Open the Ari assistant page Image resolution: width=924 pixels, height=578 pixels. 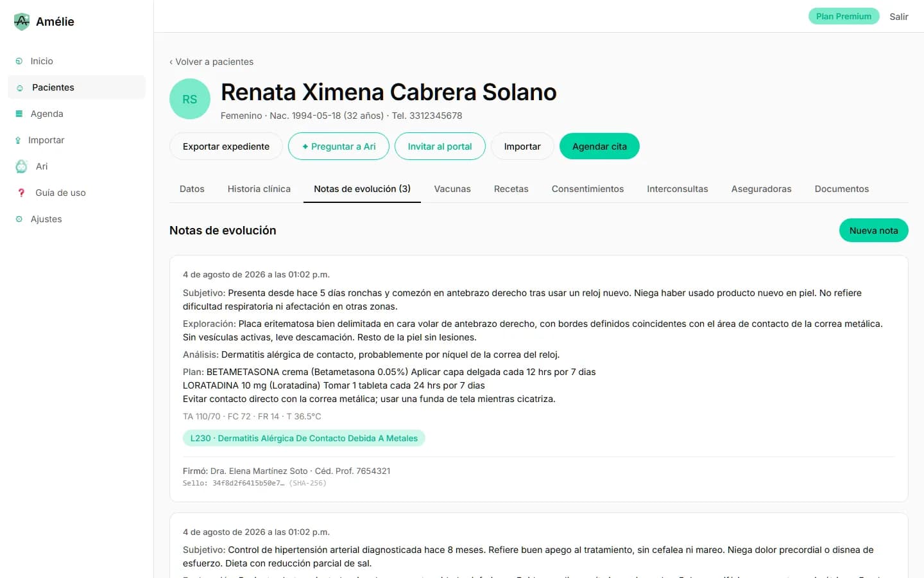pyautogui.click(x=77, y=166)
